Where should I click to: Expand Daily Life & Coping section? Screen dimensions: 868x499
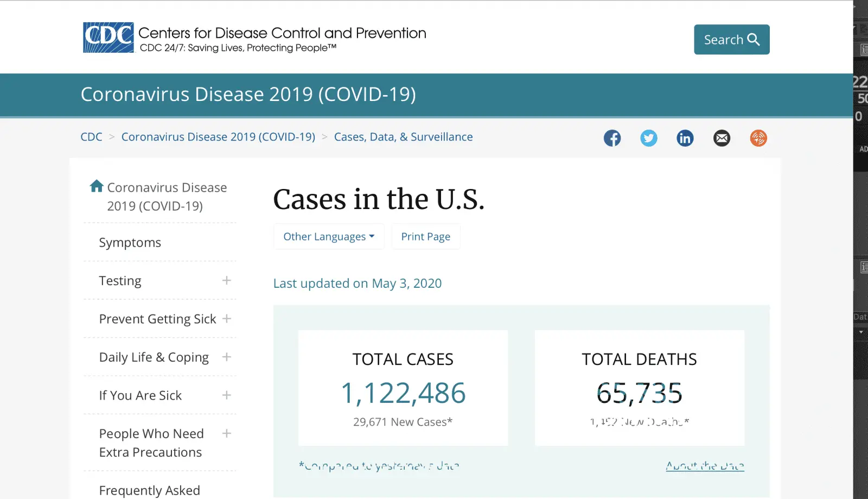pos(227,357)
